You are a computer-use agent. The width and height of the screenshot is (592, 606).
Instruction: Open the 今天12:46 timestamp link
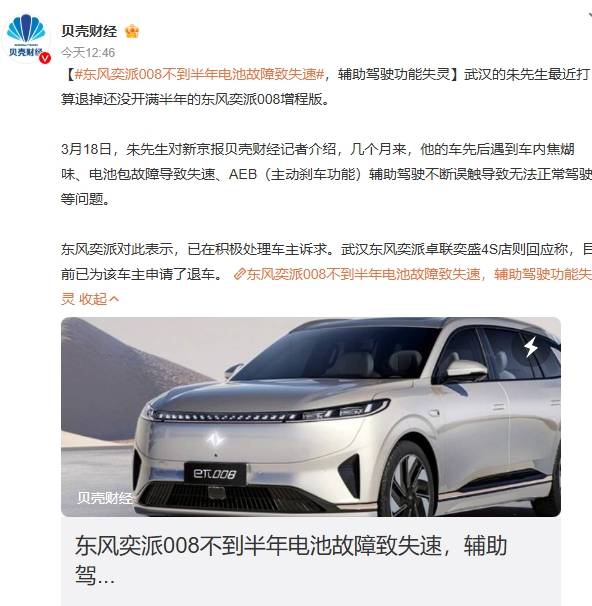(88, 53)
